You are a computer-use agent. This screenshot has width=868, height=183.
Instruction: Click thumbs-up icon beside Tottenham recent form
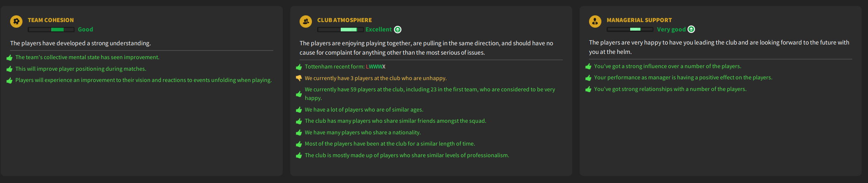pos(299,67)
